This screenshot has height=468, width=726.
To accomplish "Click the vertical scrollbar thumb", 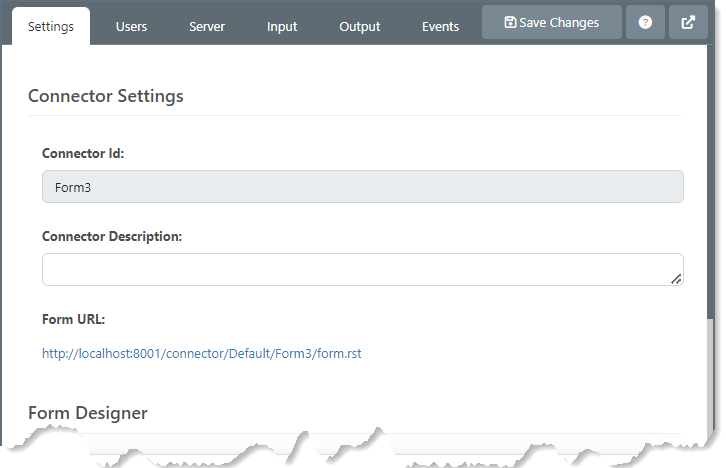I will point(711,181).
